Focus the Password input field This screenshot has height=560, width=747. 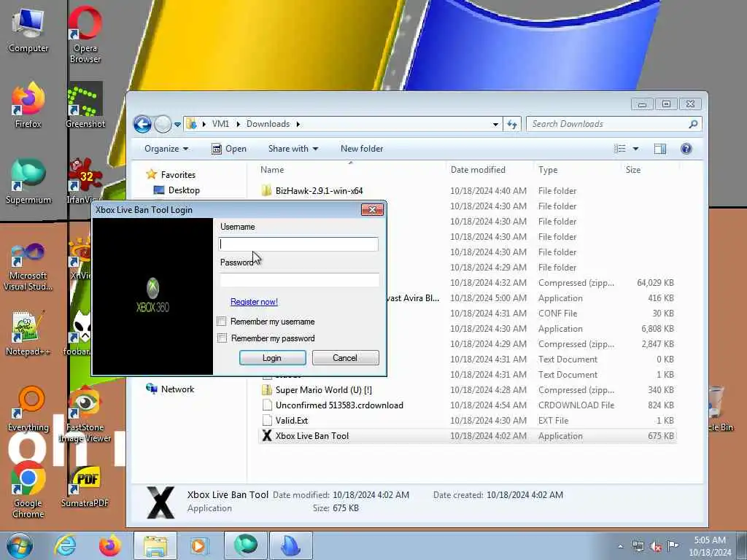(x=300, y=279)
